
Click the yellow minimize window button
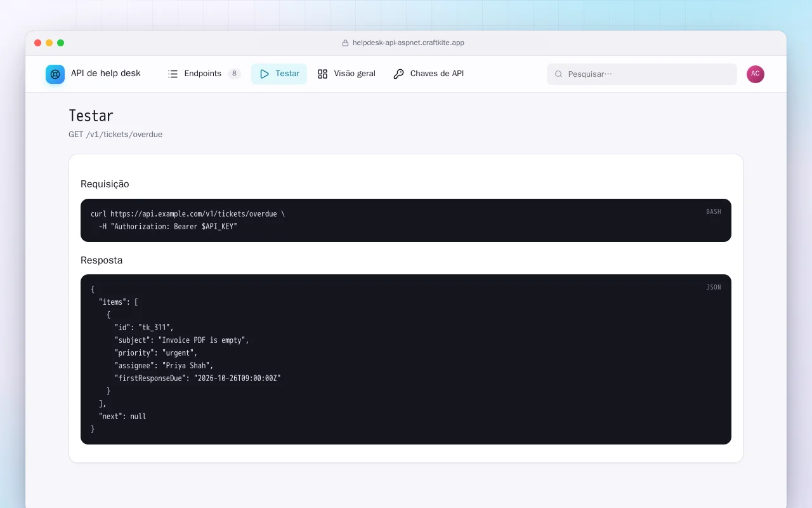[x=49, y=43]
